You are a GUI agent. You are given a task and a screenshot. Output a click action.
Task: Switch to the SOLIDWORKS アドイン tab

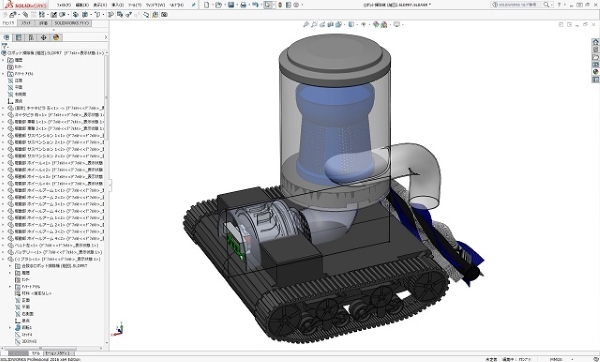tap(72, 23)
